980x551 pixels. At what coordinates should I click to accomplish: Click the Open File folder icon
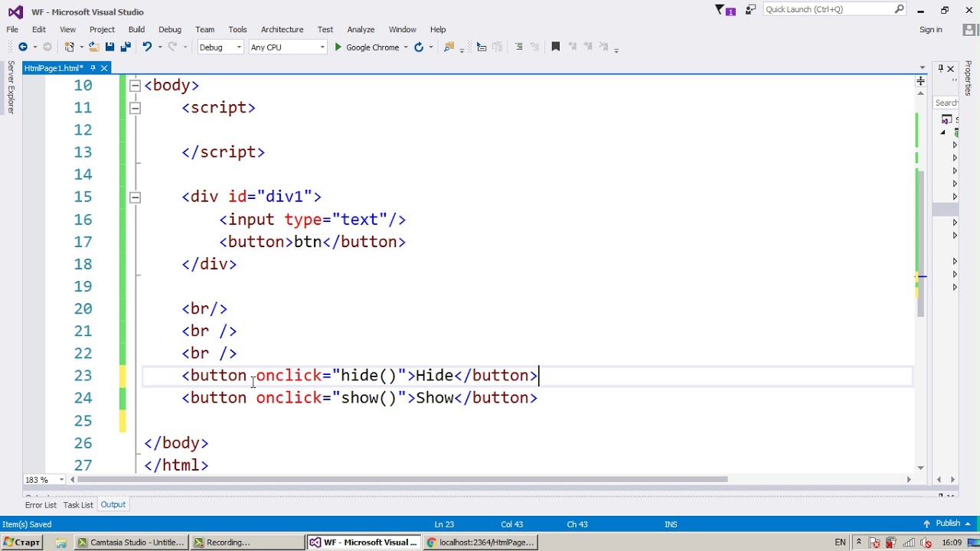[x=93, y=47]
